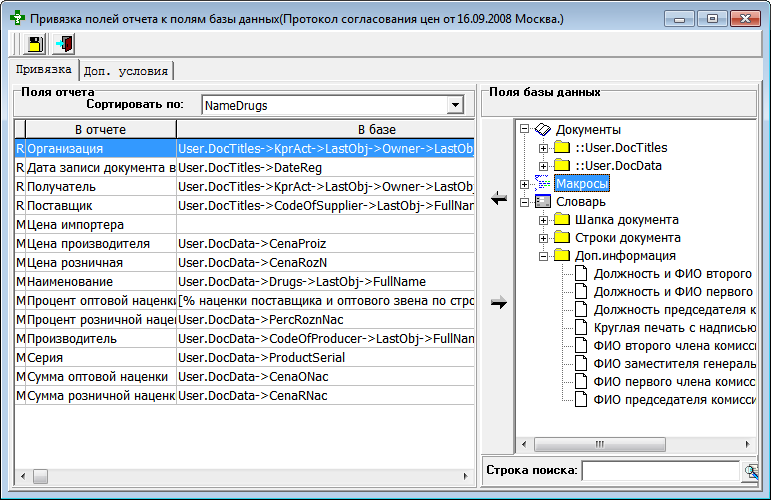Click the ::User.DocTitles folder icon
Image resolution: width=771 pixels, height=500 pixels.
click(x=562, y=148)
